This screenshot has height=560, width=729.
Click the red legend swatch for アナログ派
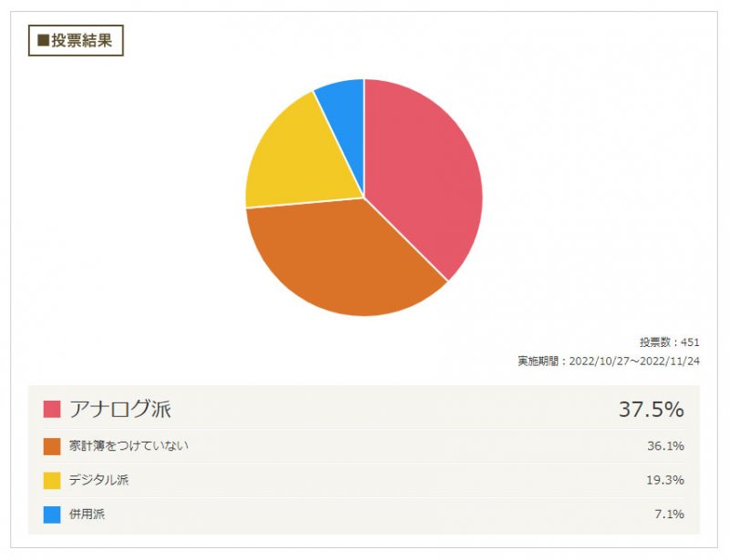point(52,410)
